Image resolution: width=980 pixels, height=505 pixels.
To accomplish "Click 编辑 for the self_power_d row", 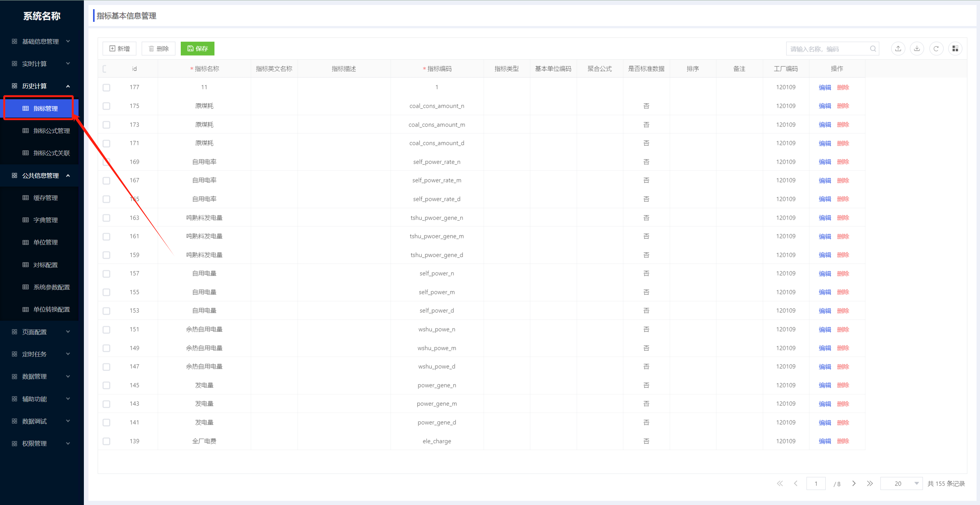I will (825, 311).
